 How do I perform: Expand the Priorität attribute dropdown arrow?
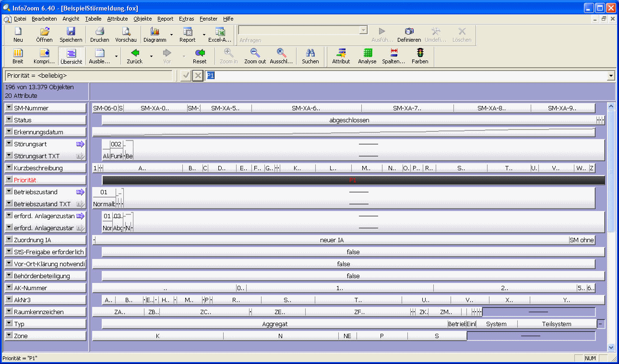pyautogui.click(x=9, y=180)
